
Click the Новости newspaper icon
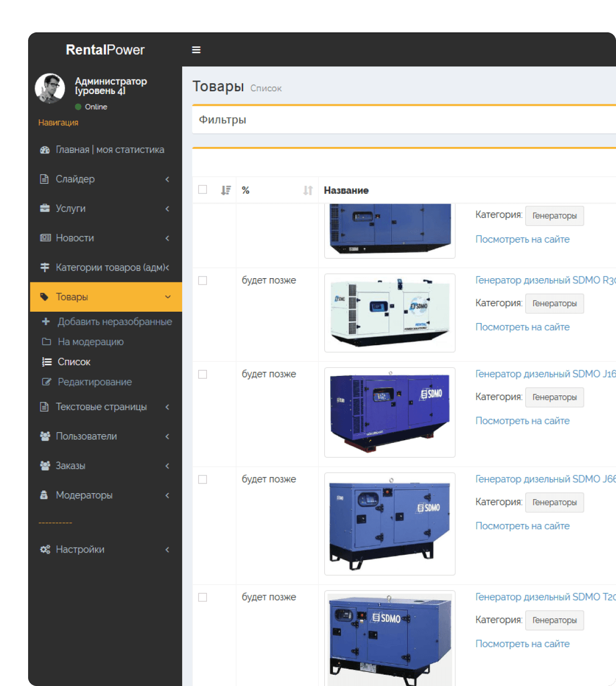click(45, 238)
